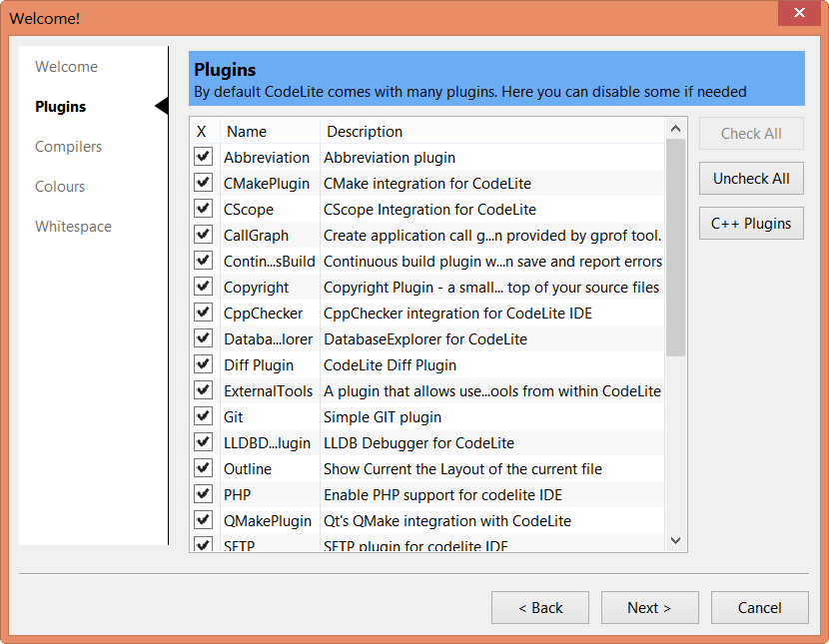Close the Welcome dialog window
Image resolution: width=829 pixels, height=644 pixels.
pyautogui.click(x=799, y=13)
